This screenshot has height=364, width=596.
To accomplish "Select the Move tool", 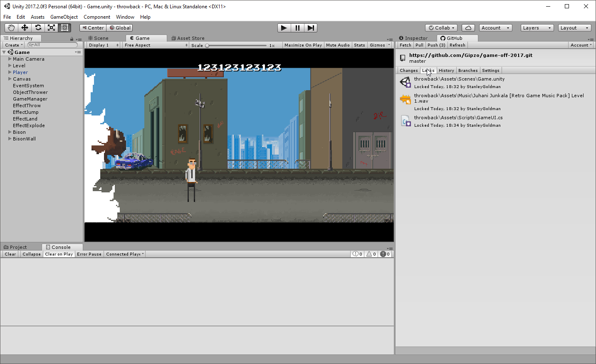I will pyautogui.click(x=25, y=27).
